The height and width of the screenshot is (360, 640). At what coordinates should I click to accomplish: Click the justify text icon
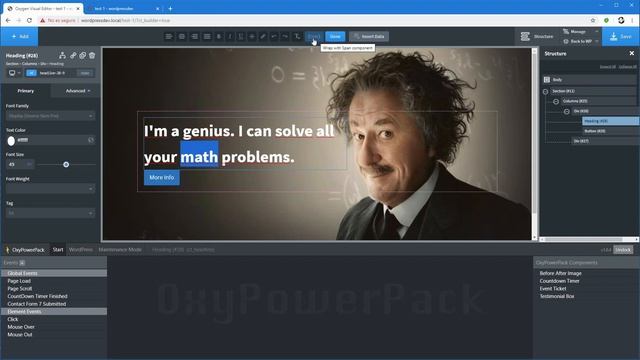207,36
